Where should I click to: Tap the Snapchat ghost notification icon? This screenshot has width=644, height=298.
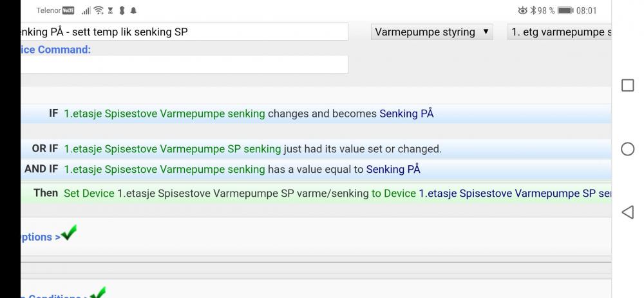click(x=133, y=10)
